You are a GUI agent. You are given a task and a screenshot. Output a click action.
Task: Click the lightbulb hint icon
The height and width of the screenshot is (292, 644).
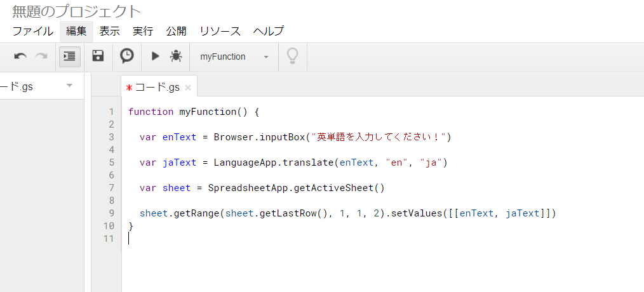point(292,56)
